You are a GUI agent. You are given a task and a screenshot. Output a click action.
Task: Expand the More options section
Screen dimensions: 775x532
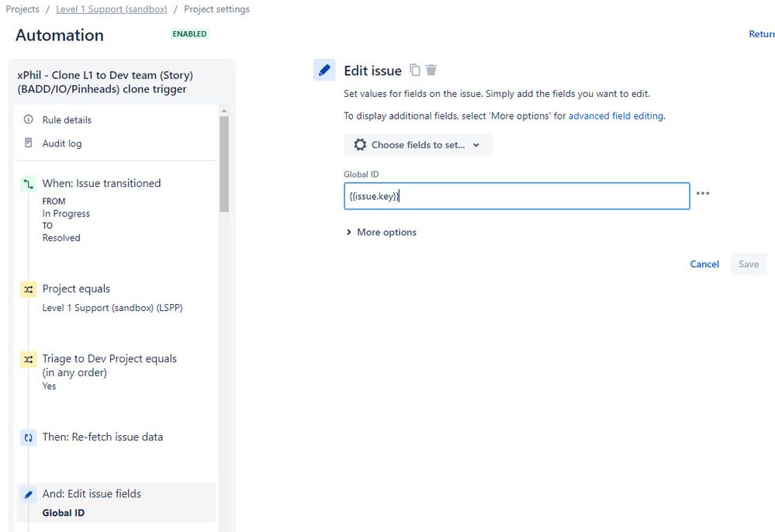click(381, 232)
